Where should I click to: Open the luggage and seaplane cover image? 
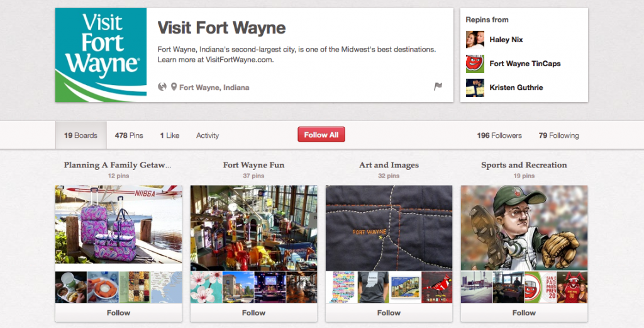coord(119,224)
